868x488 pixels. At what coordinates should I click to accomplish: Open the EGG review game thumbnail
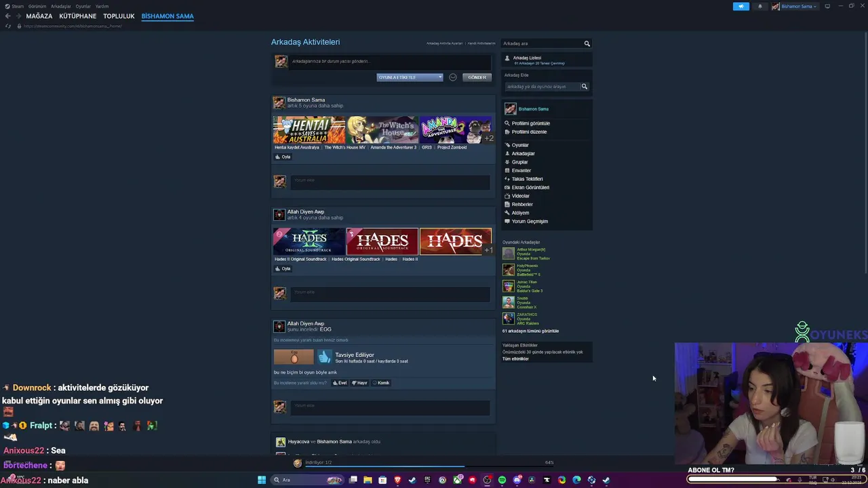click(x=294, y=357)
